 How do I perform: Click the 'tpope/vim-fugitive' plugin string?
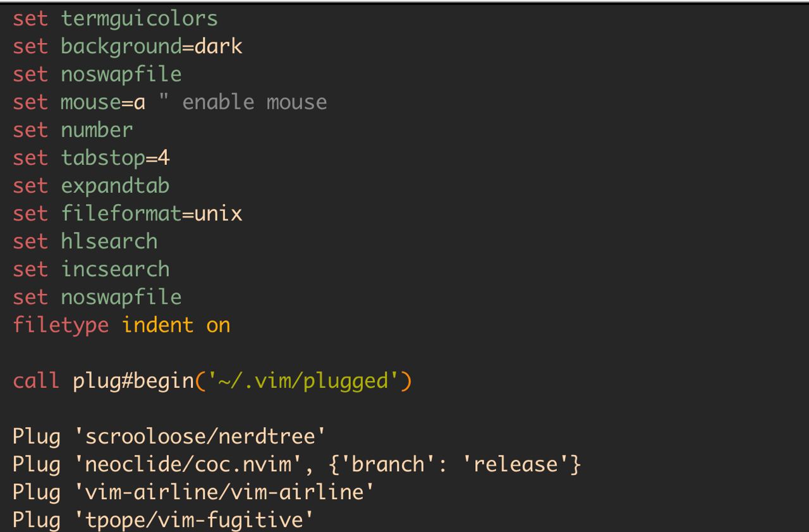(x=200, y=521)
